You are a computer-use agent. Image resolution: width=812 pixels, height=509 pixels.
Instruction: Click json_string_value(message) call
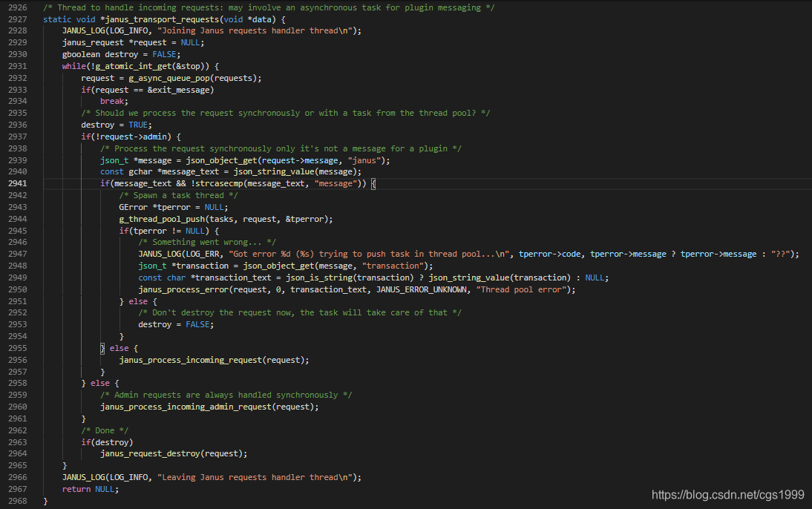(x=297, y=171)
